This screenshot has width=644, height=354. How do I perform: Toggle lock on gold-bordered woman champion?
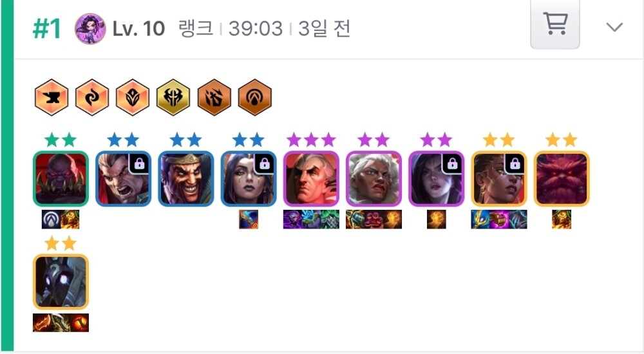tap(515, 164)
